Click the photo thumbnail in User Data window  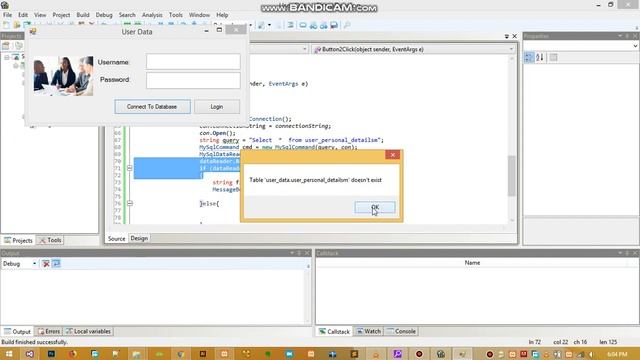(x=63, y=76)
